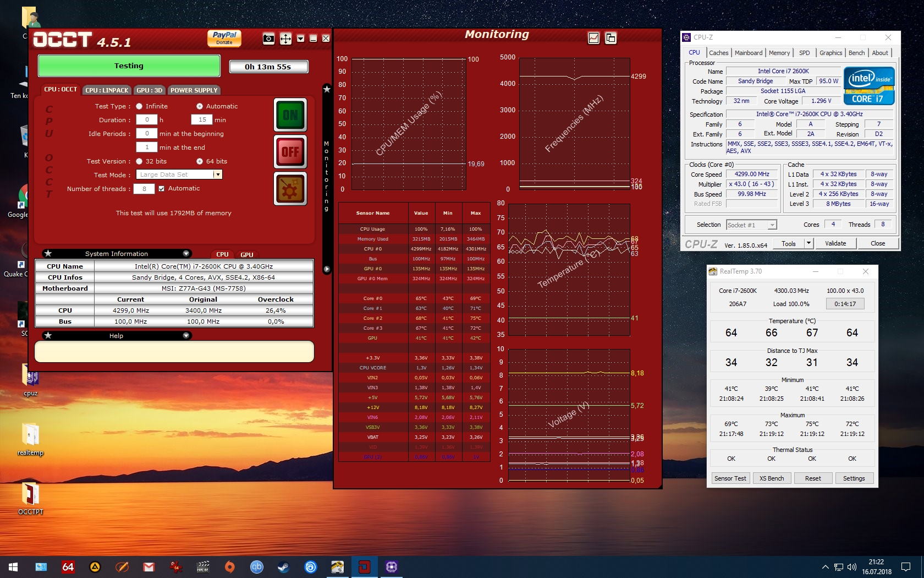Open Gmail icon on the taskbar
The image size is (924, 578).
(149, 567)
